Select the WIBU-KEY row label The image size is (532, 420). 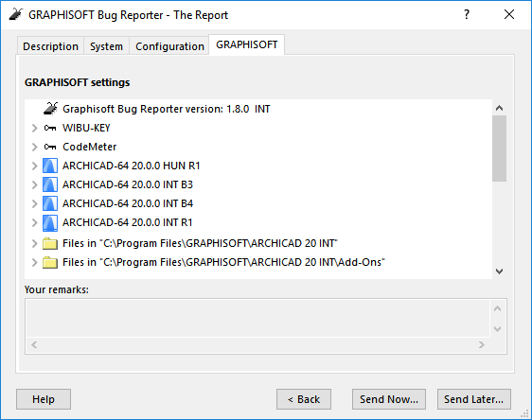(x=86, y=128)
